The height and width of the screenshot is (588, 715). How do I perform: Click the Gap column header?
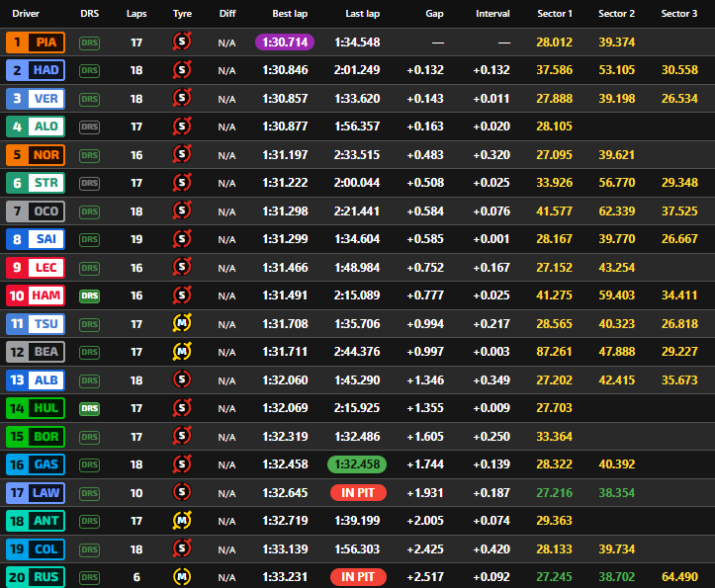click(434, 14)
